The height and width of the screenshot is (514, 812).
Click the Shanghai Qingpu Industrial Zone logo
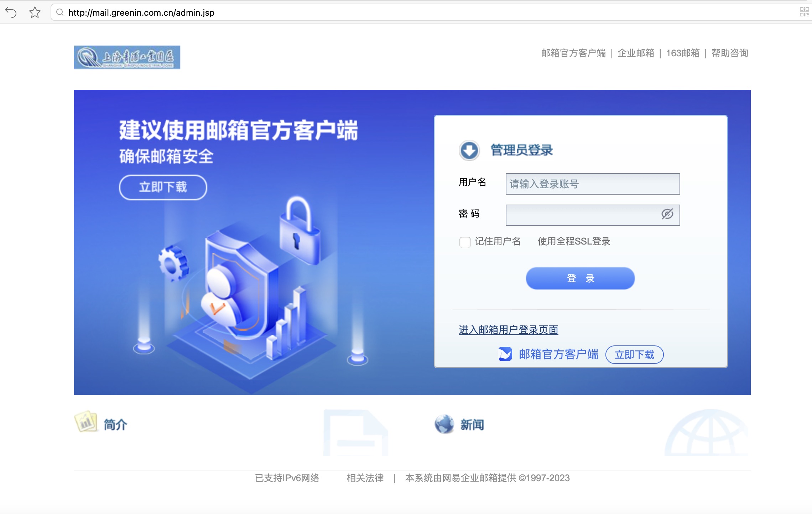[127, 57]
